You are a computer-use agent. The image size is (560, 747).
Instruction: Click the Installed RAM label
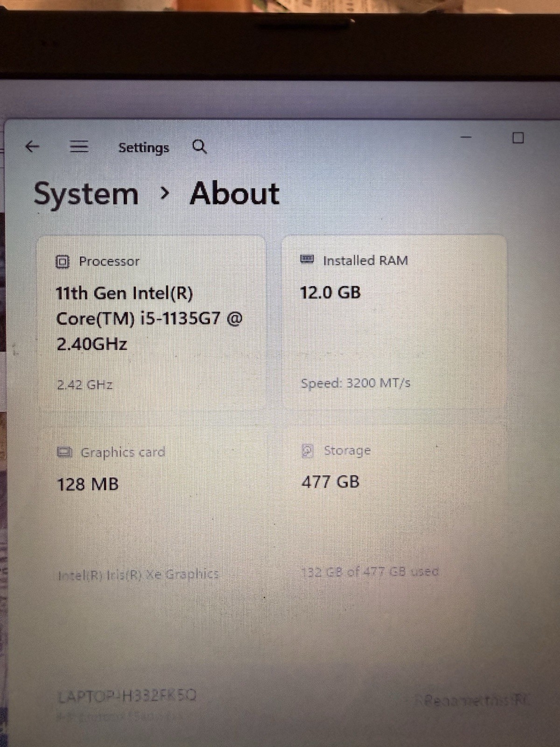coord(366,261)
